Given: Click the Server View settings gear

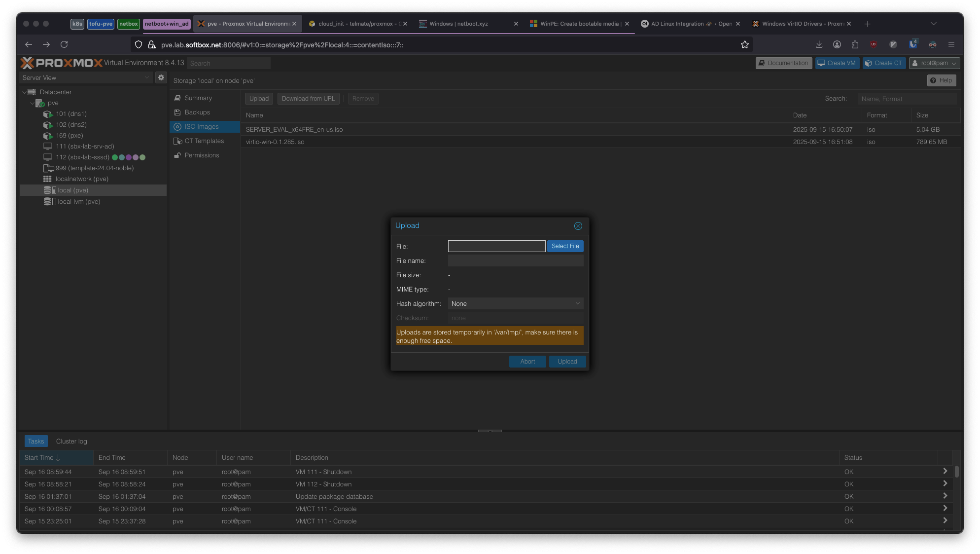Looking at the screenshot, I should pos(161,77).
